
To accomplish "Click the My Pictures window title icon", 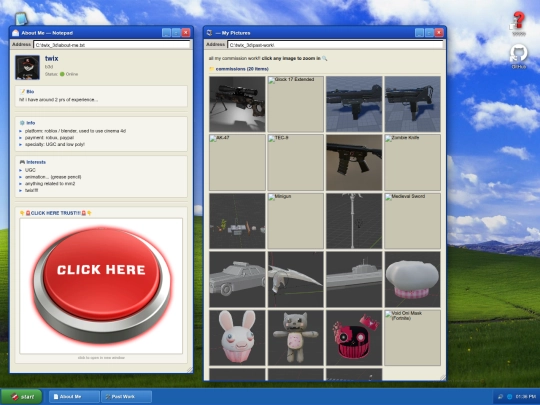I will click(209, 33).
